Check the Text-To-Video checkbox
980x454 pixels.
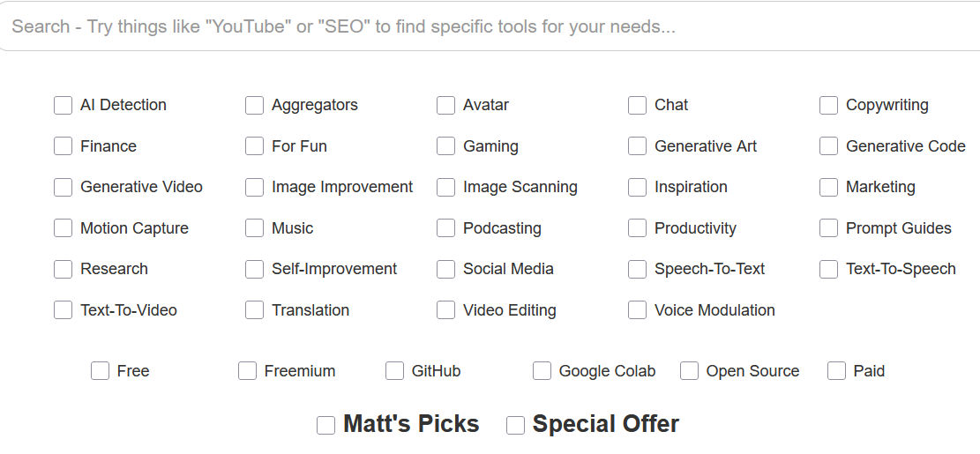coord(64,309)
